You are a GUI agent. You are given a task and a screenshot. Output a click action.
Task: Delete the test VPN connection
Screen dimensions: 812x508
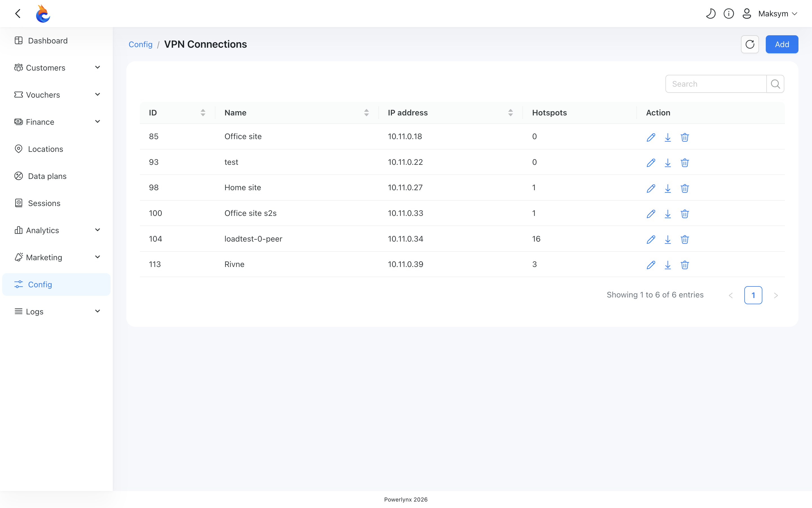pos(685,163)
